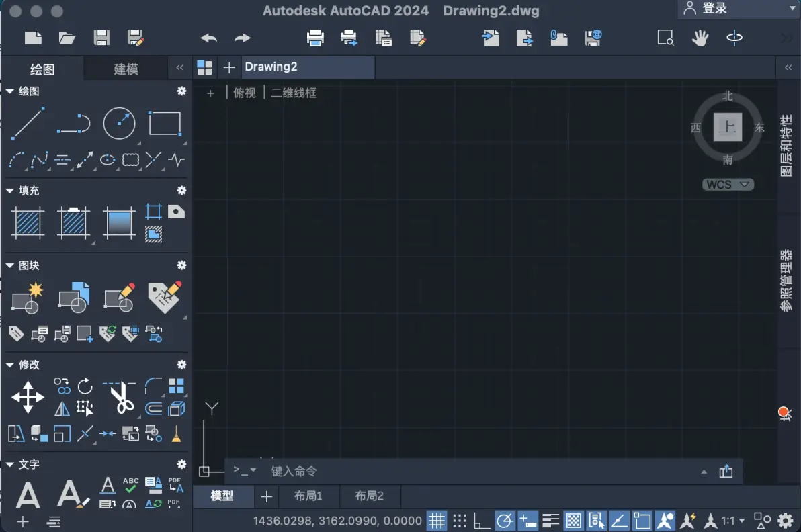The height and width of the screenshot is (532, 801).
Task: Click the Erase tool icon
Action: tap(176, 433)
